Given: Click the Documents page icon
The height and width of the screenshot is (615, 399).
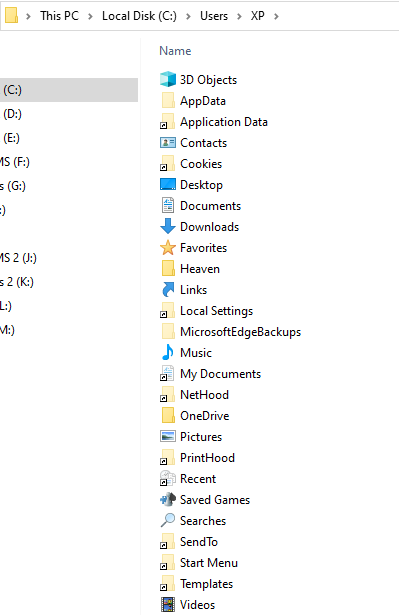Looking at the screenshot, I should click(168, 206).
